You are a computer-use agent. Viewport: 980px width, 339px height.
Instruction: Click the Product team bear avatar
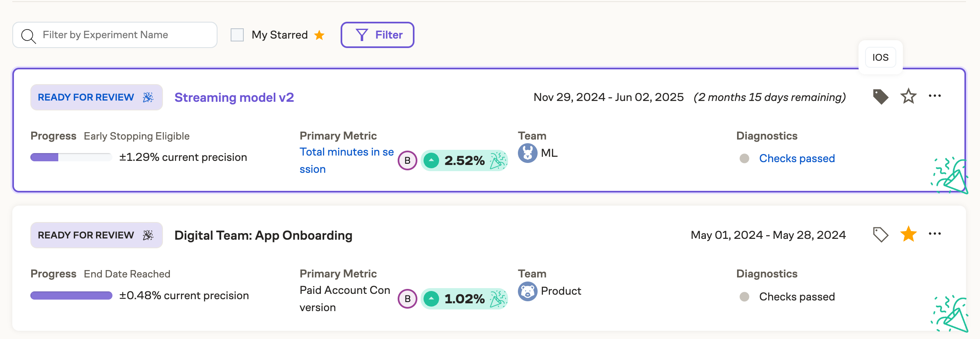pyautogui.click(x=527, y=291)
